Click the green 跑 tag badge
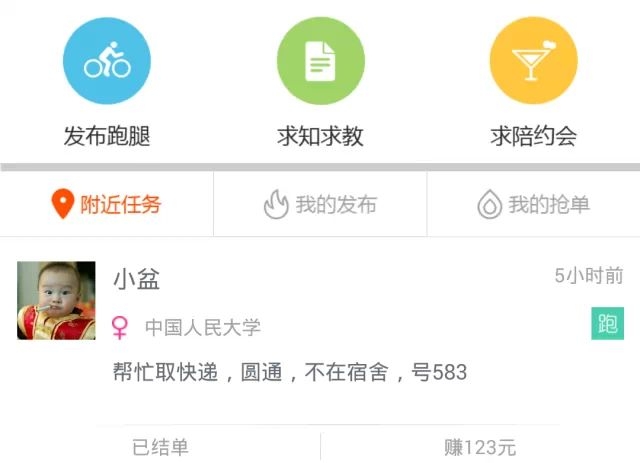This screenshot has width=640, height=463. (607, 323)
